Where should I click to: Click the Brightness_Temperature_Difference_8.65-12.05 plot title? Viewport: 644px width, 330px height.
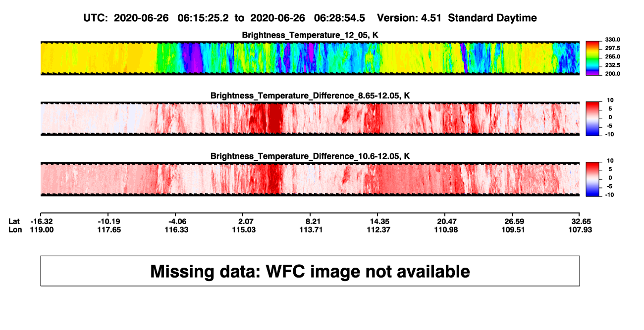tap(310, 95)
